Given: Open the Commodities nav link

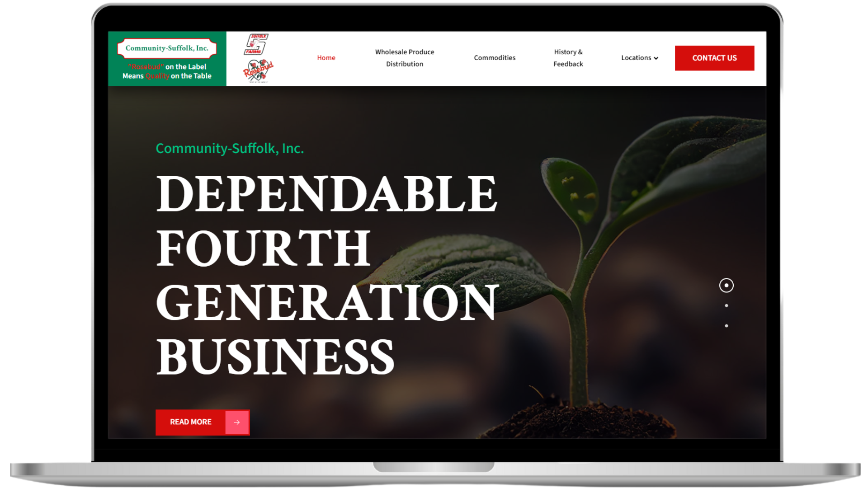Looking at the screenshot, I should coord(495,58).
